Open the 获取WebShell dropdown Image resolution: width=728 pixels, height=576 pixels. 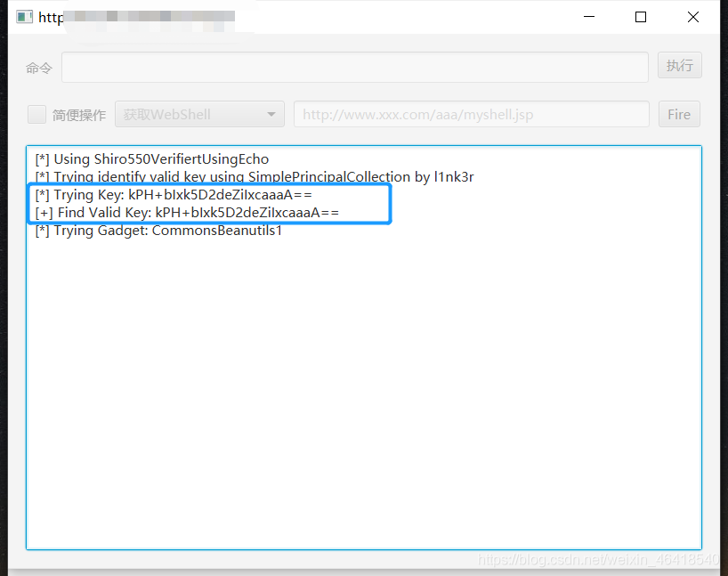tap(199, 114)
